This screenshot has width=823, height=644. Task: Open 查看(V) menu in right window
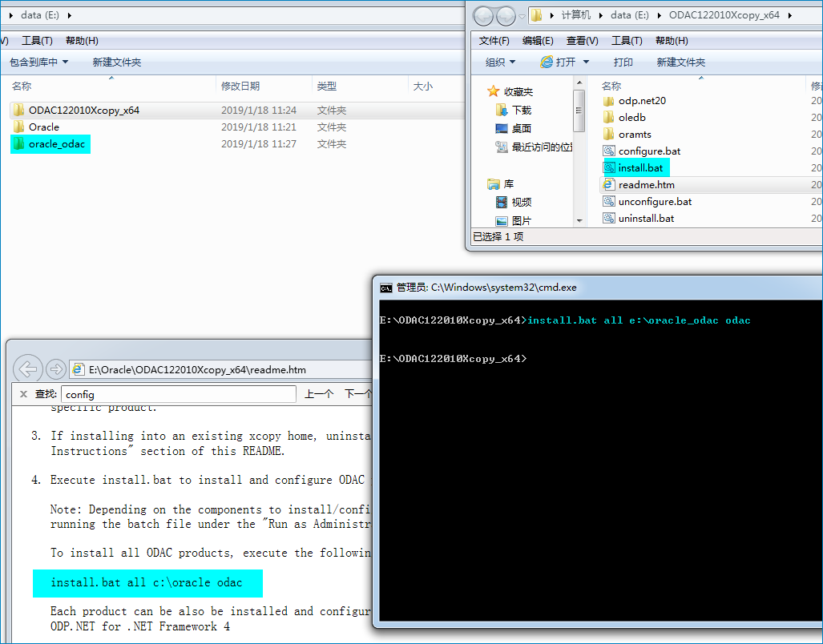pos(582,41)
